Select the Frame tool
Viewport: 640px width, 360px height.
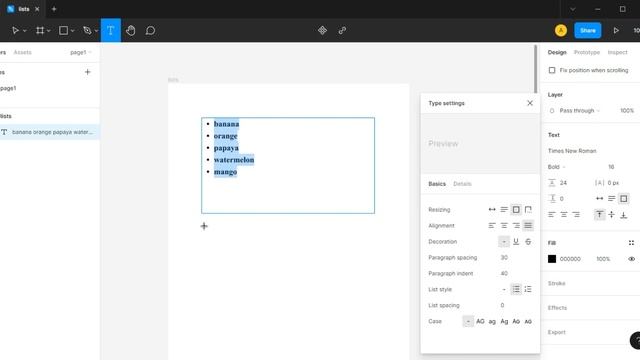point(40,31)
